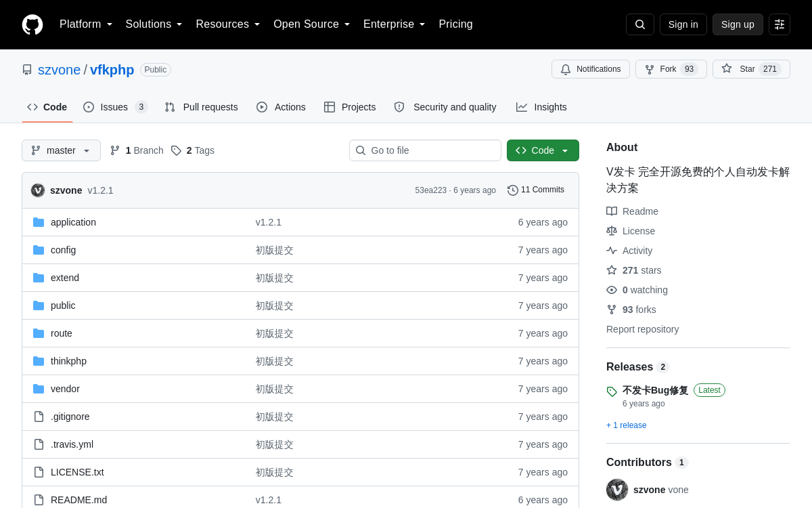812x508 pixels.
Task: Switch to Security and quality tab
Action: coord(445,107)
